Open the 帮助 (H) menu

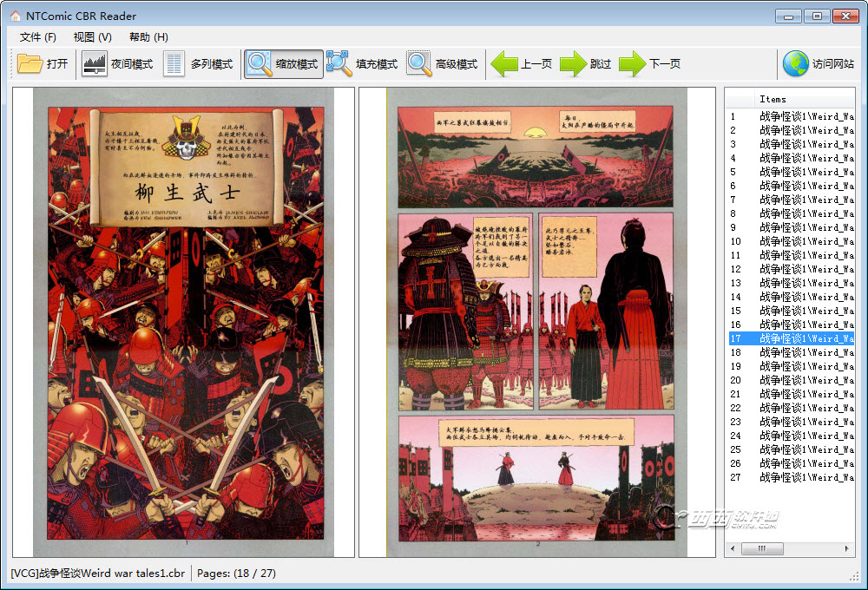(148, 37)
